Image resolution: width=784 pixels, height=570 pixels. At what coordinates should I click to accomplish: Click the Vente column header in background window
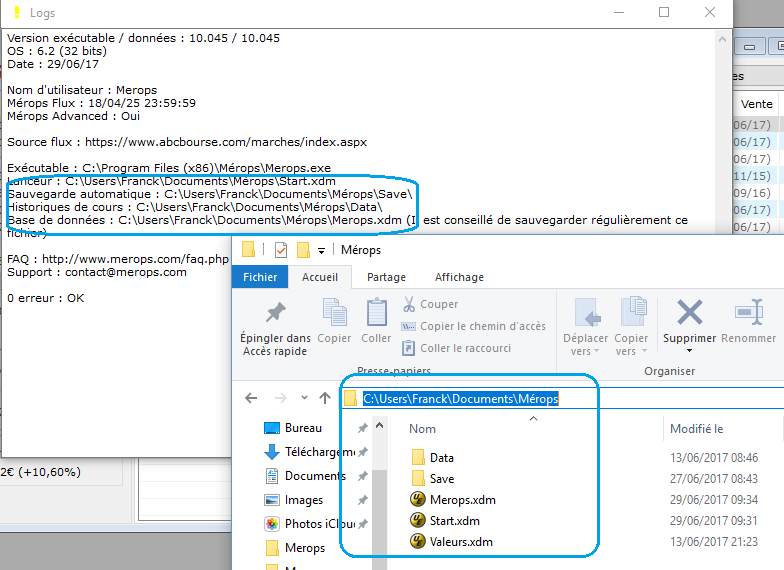(756, 104)
